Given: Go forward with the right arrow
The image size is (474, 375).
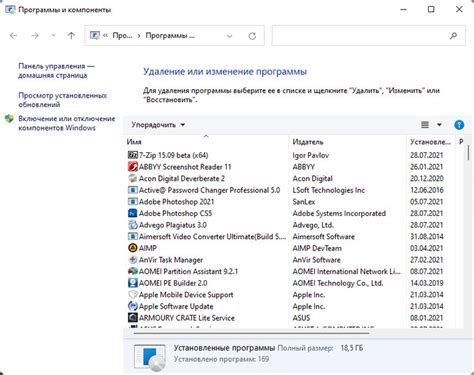Looking at the screenshot, I should [x=35, y=35].
